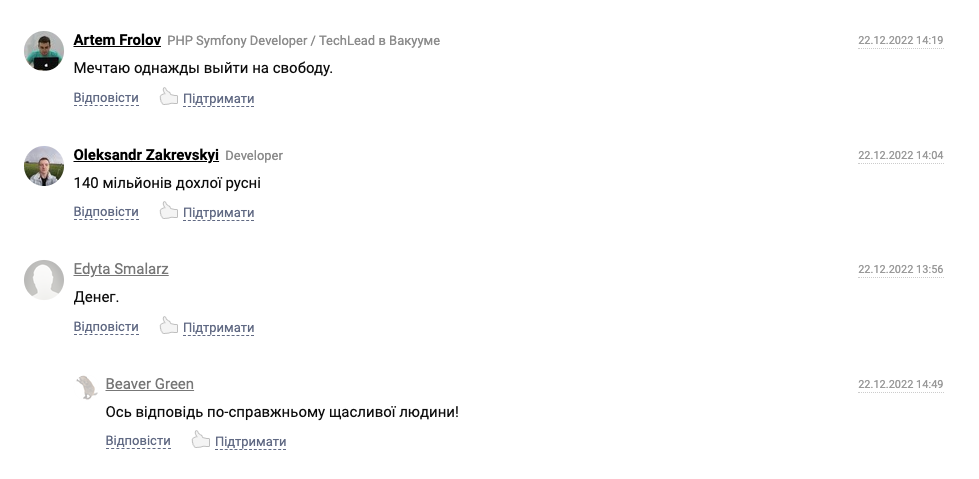Open Oleksandr Zakrevskyi's avatar photo

(44, 165)
